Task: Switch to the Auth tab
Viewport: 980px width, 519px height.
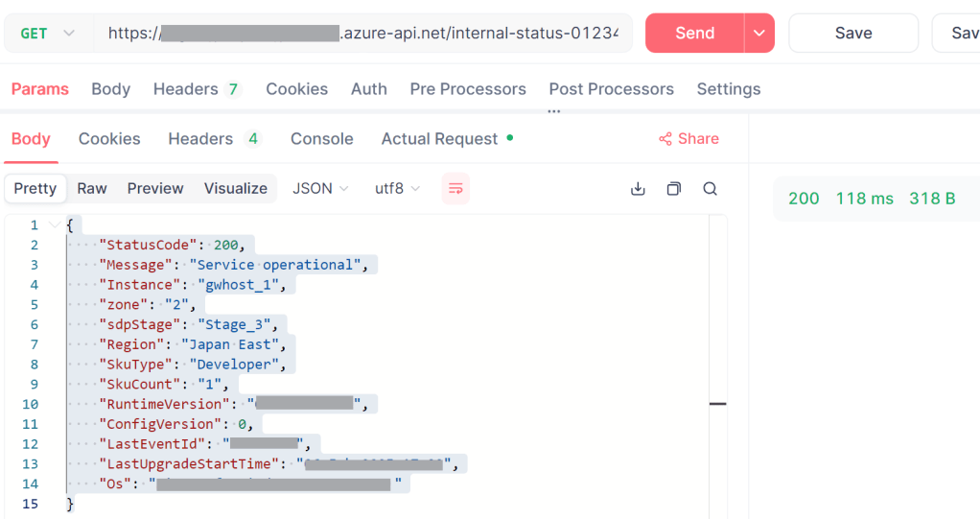Action: click(369, 89)
